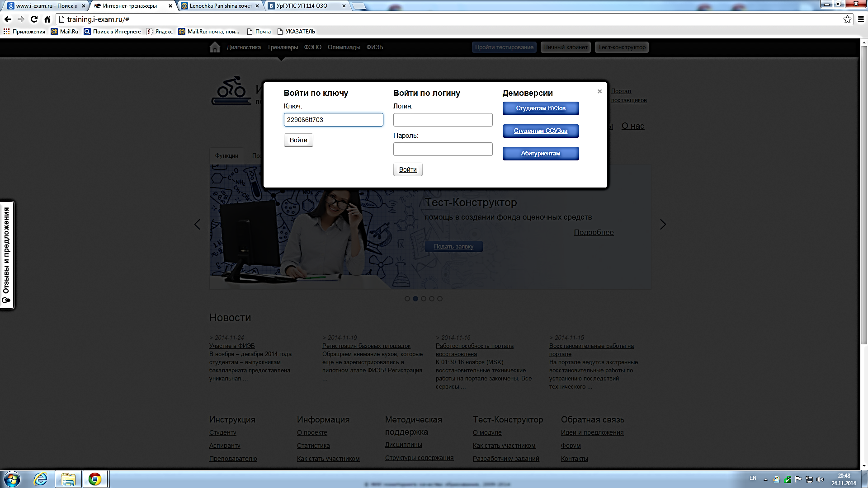868x488 pixels.
Task: Open the Тренажеры navigation menu item
Action: click(x=282, y=47)
